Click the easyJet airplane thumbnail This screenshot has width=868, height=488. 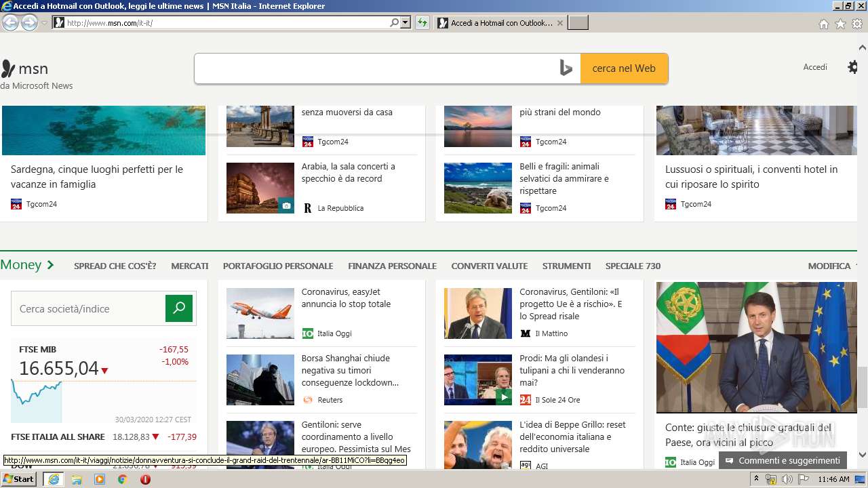tap(260, 313)
